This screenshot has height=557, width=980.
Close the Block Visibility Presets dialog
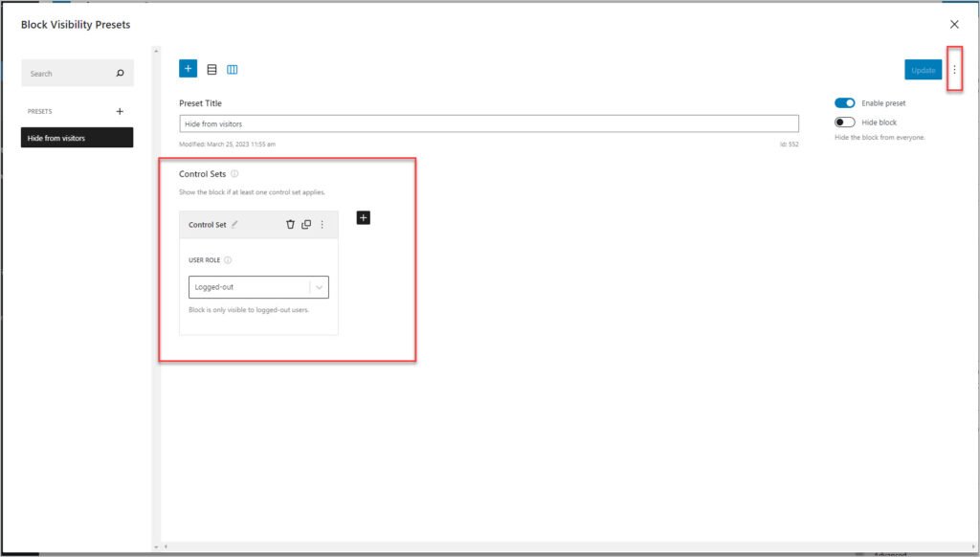click(954, 24)
